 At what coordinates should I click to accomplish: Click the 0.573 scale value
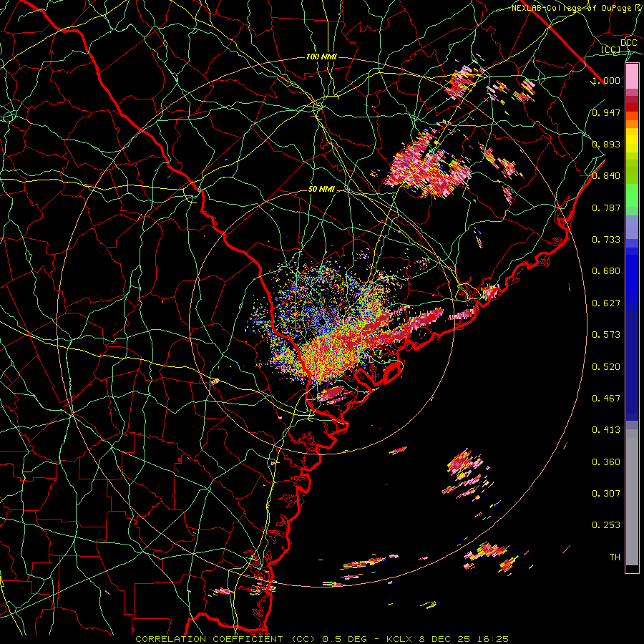[x=606, y=335]
